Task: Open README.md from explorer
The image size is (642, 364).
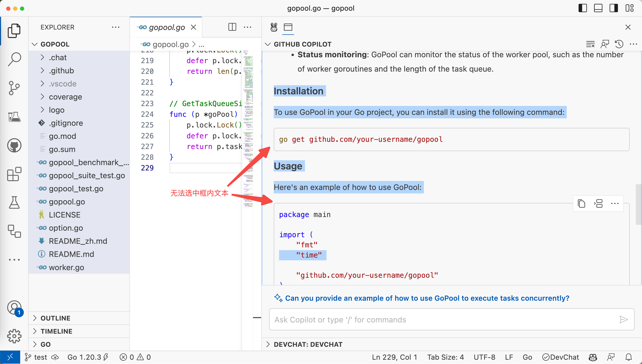Action: pyautogui.click(x=71, y=254)
